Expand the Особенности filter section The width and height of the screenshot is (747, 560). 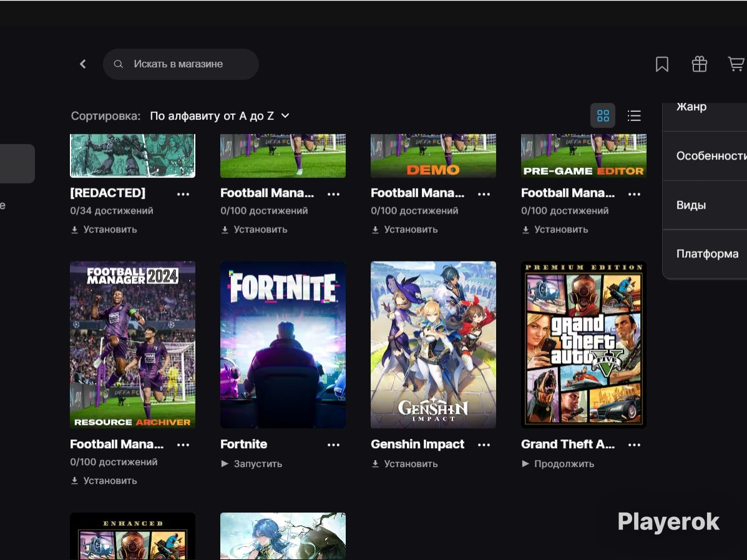(x=705, y=156)
